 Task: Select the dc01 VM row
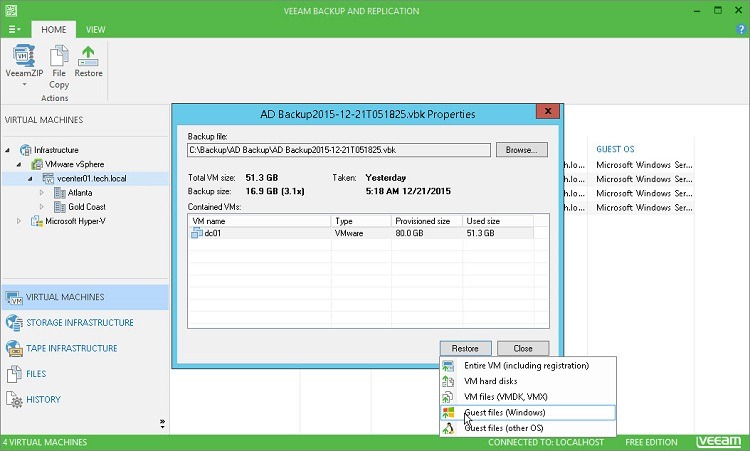(x=361, y=233)
